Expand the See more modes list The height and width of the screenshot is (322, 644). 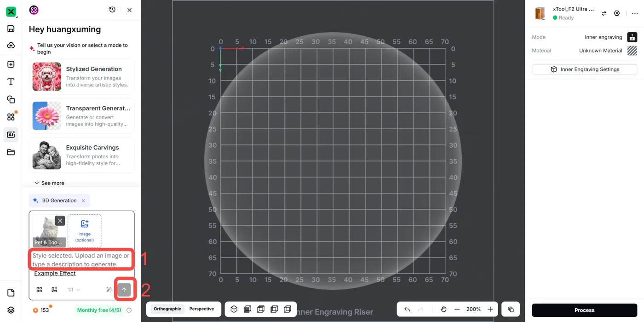[x=50, y=183]
